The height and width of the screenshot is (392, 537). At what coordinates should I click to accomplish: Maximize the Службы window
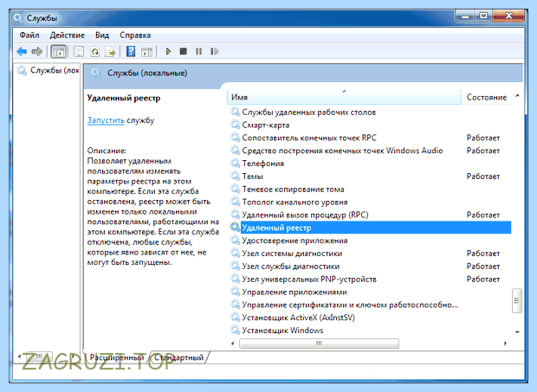(x=483, y=16)
